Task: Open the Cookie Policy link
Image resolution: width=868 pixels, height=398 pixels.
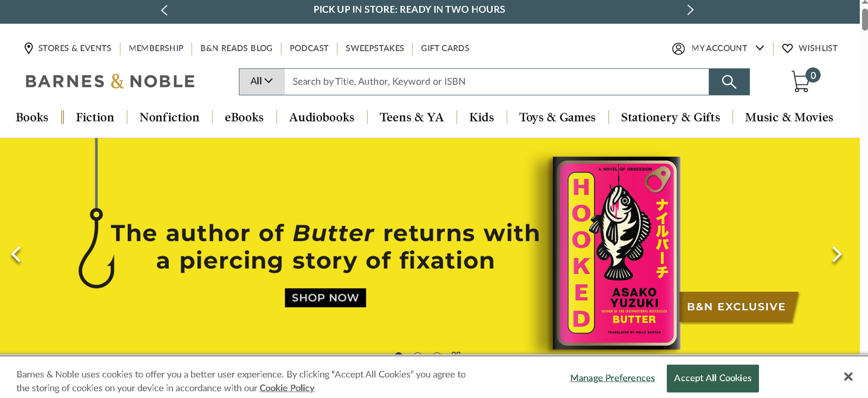Action: [286, 388]
